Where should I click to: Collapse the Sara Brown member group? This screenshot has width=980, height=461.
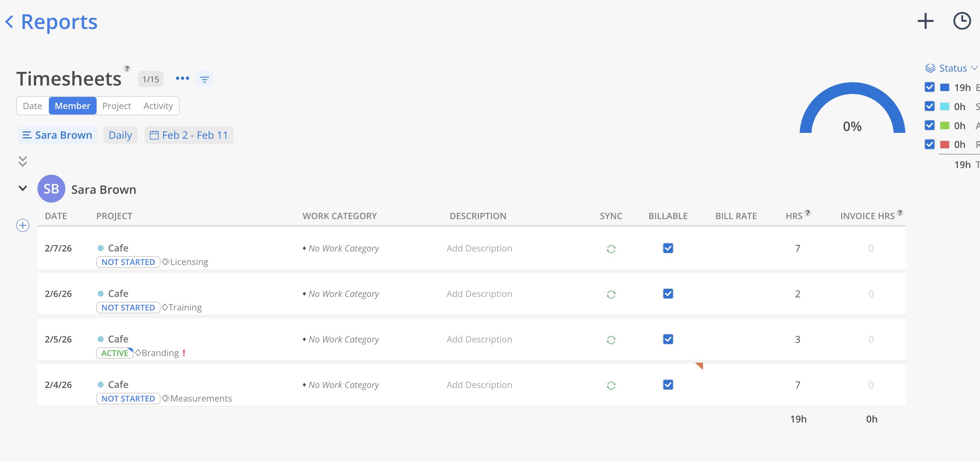(x=23, y=189)
